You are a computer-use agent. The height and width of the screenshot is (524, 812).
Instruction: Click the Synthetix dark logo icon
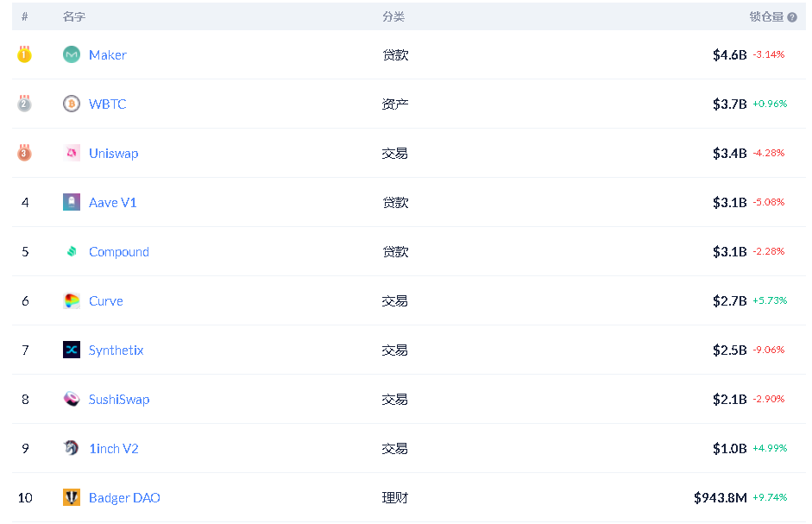pyautogui.click(x=72, y=350)
